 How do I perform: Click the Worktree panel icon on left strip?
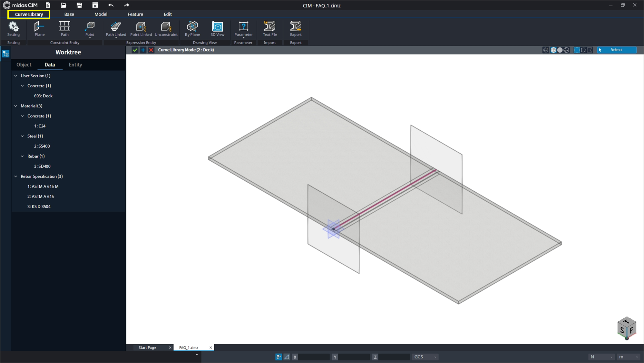6,54
